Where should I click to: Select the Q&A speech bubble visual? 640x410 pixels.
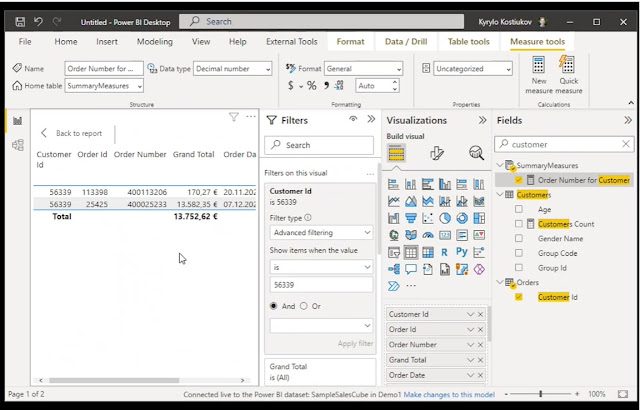tap(411, 269)
